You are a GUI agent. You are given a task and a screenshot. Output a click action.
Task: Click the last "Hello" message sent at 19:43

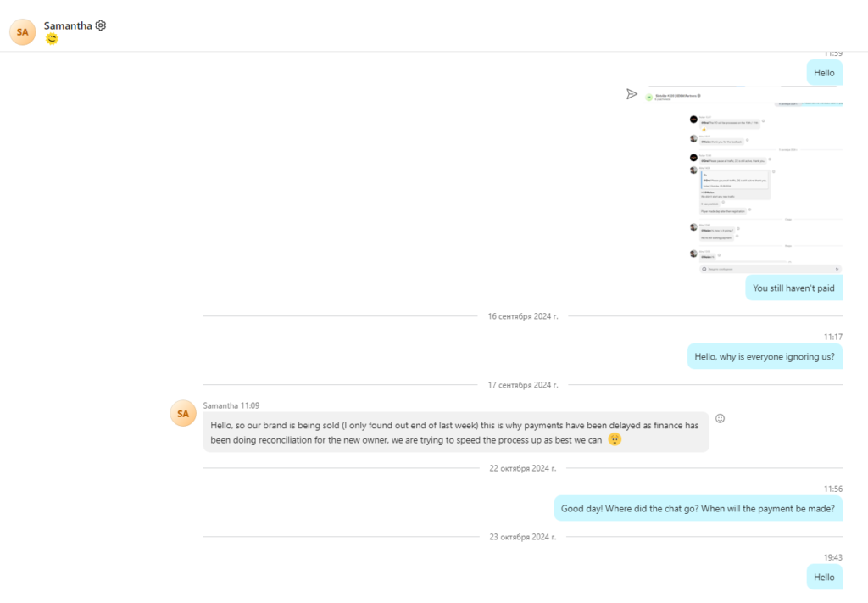(824, 577)
